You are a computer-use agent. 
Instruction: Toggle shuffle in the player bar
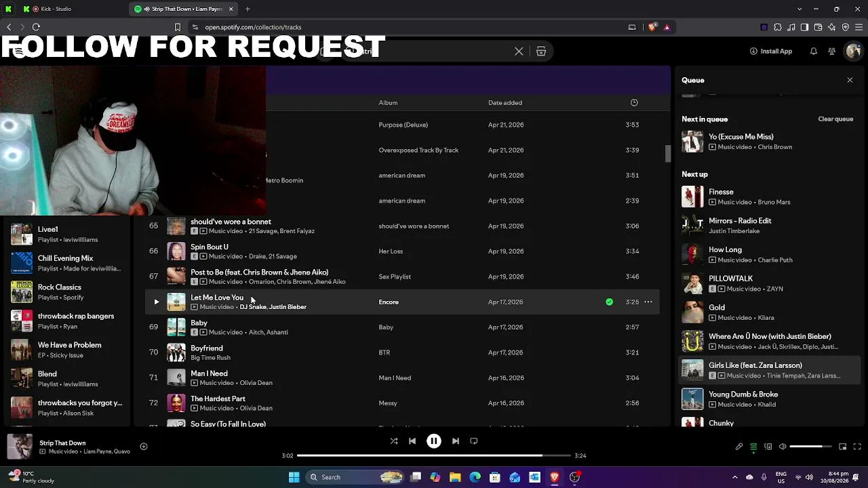coord(394,441)
